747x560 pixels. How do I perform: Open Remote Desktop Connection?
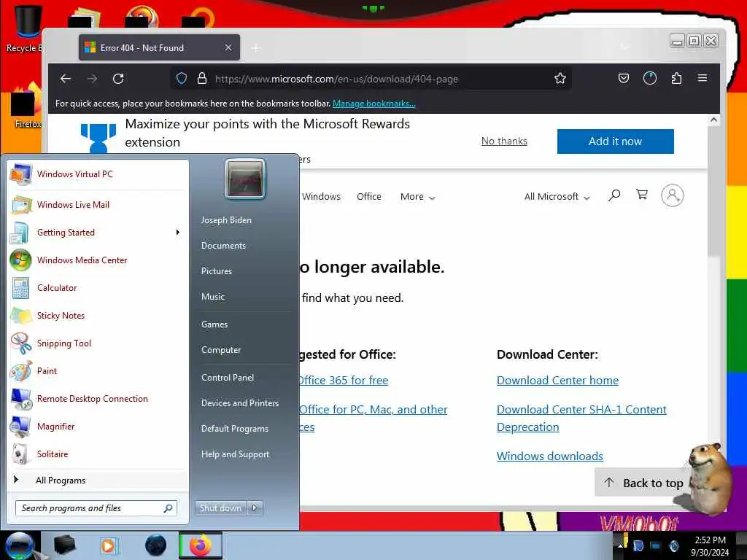click(97, 399)
